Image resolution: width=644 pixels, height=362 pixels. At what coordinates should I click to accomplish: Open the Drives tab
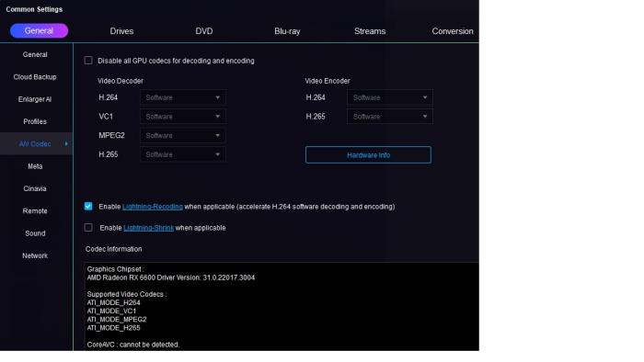tap(121, 31)
